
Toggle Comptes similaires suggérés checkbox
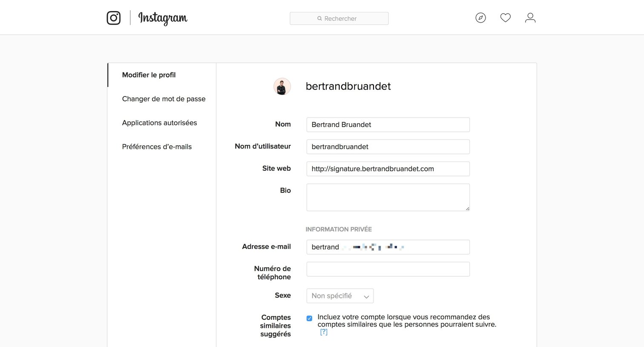click(309, 318)
